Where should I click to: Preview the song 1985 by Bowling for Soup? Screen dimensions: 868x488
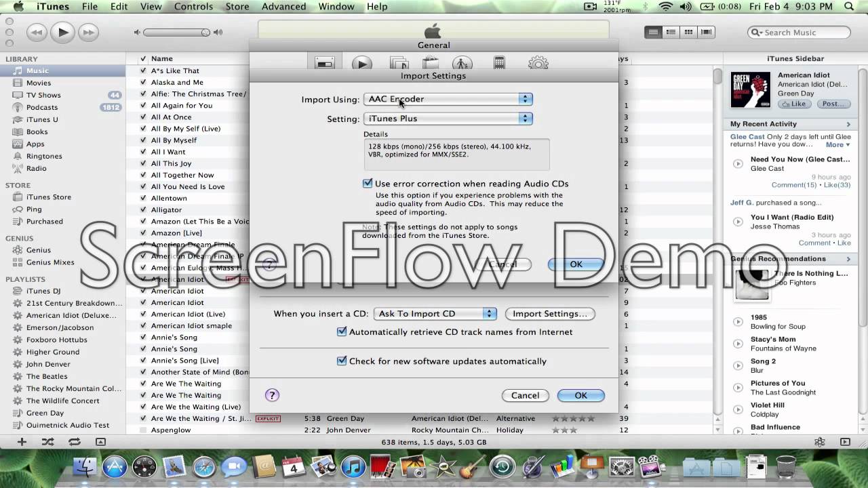tap(738, 322)
